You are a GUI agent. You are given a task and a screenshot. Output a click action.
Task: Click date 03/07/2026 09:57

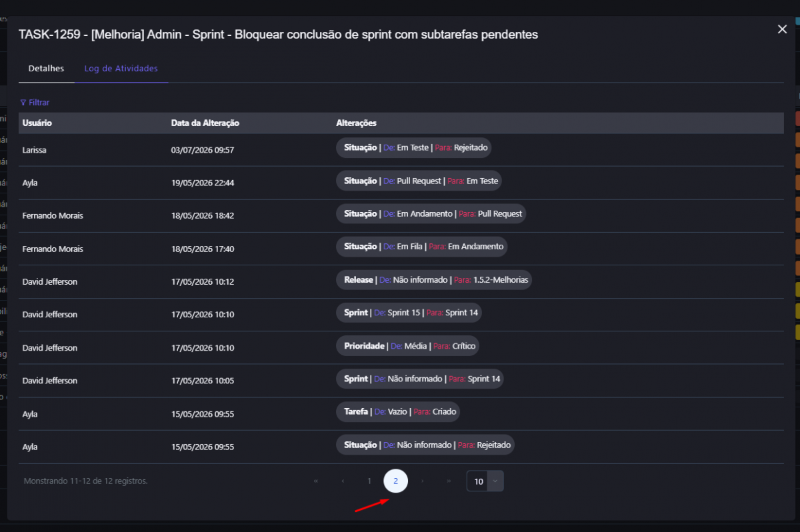[x=203, y=150]
